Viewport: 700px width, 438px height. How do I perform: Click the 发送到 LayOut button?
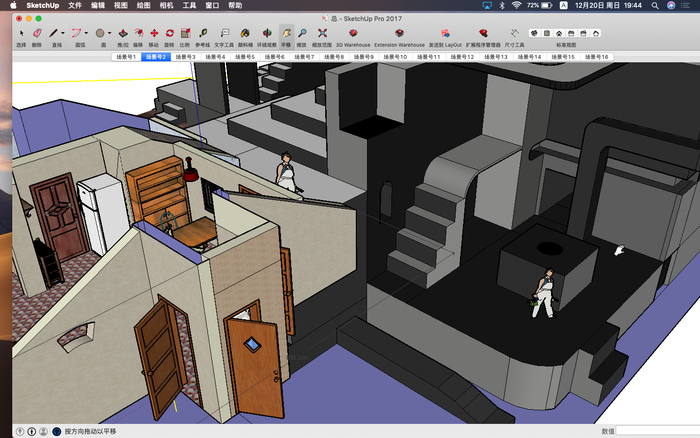pos(444,33)
